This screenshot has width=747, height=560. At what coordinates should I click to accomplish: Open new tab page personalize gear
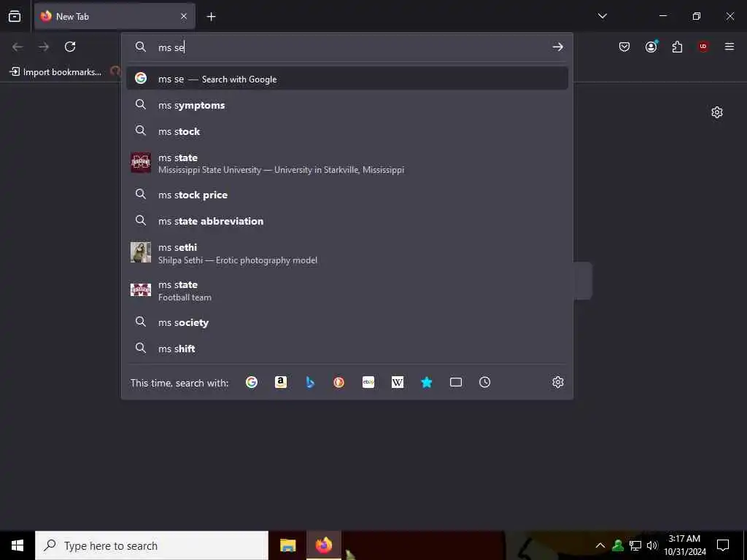point(717,112)
